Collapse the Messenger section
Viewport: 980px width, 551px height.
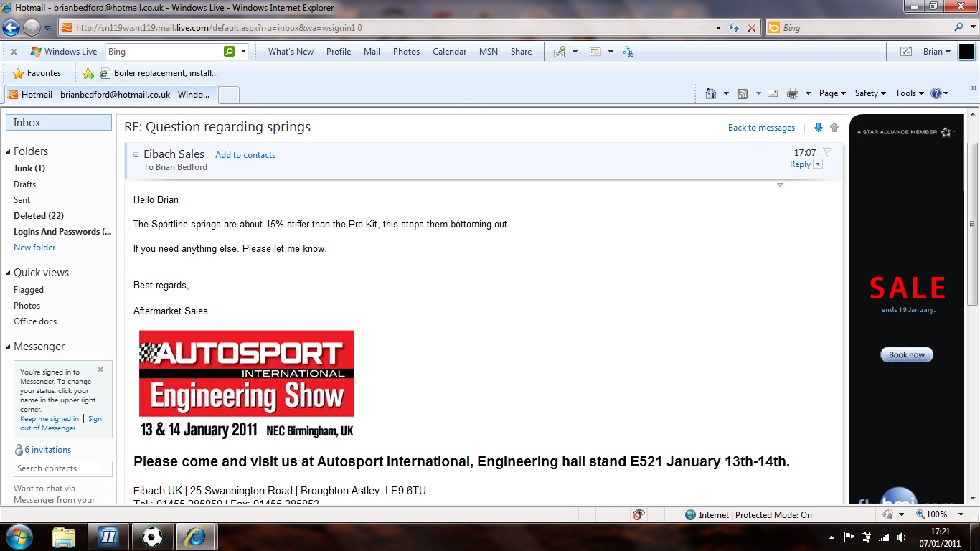pyautogui.click(x=8, y=347)
